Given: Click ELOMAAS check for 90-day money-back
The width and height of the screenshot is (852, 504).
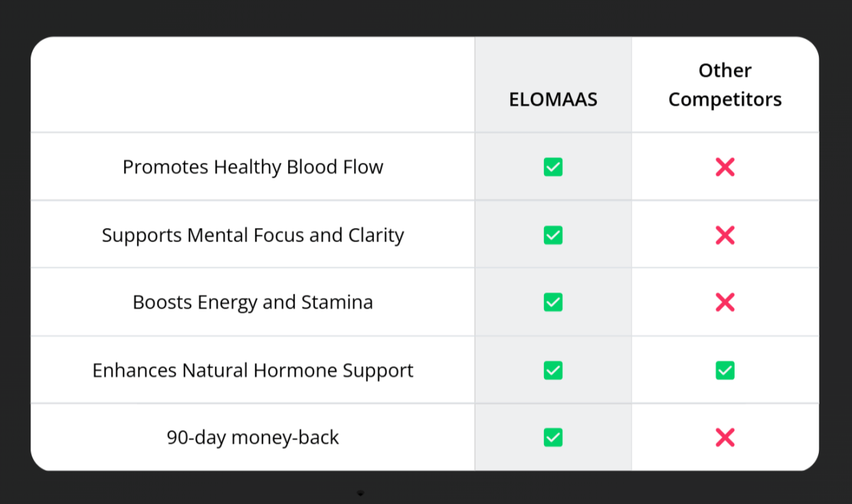Looking at the screenshot, I should 553,438.
